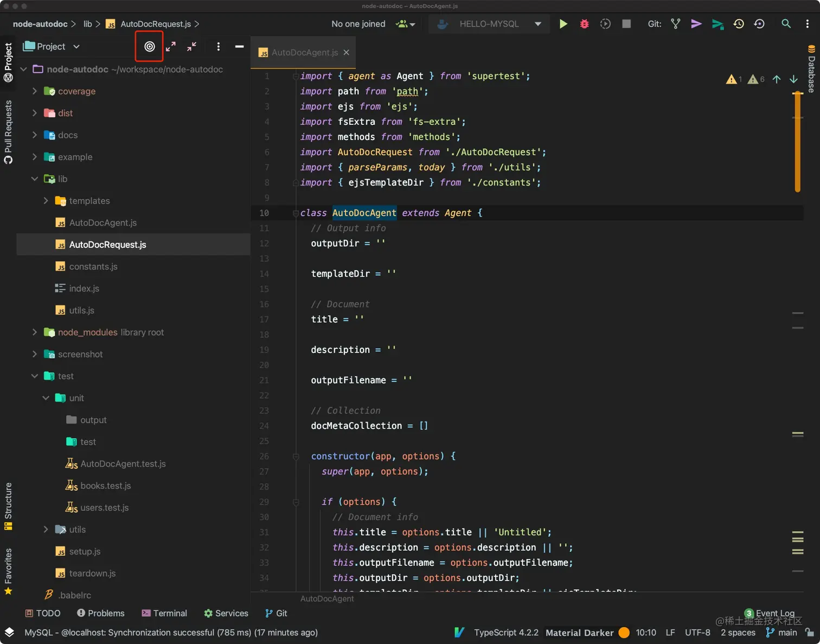Jump to previous highlighted error arrow
The width and height of the screenshot is (820, 644).
coord(777,79)
